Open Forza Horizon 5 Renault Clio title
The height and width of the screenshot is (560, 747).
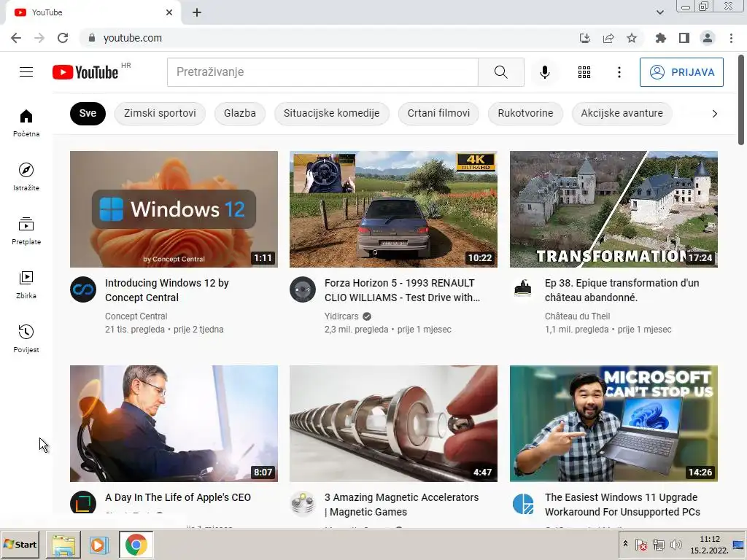402,290
